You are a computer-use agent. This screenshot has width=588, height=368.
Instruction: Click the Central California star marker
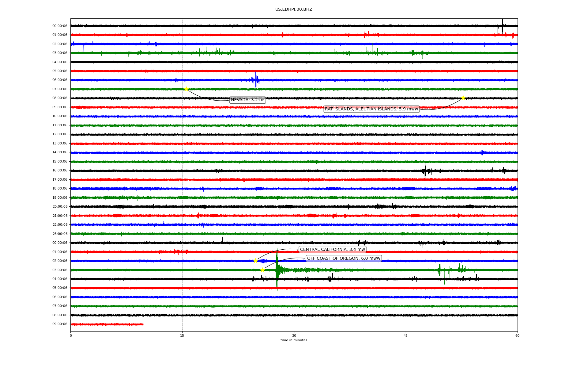click(x=255, y=261)
